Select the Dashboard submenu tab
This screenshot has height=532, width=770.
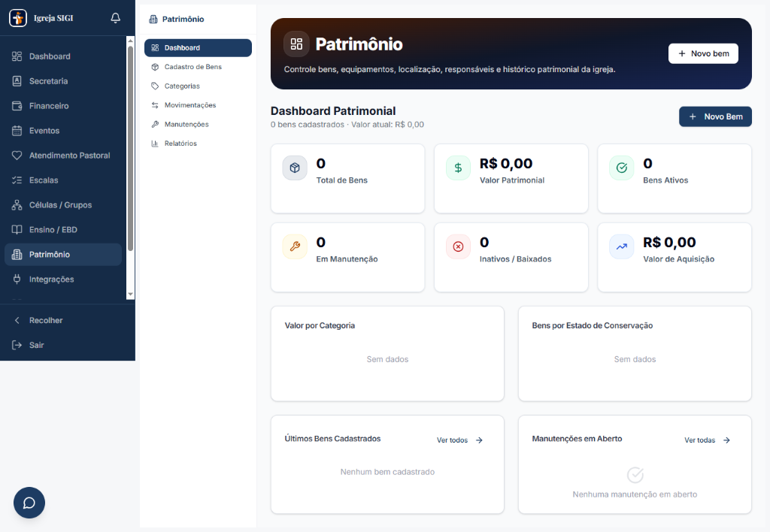[198, 47]
